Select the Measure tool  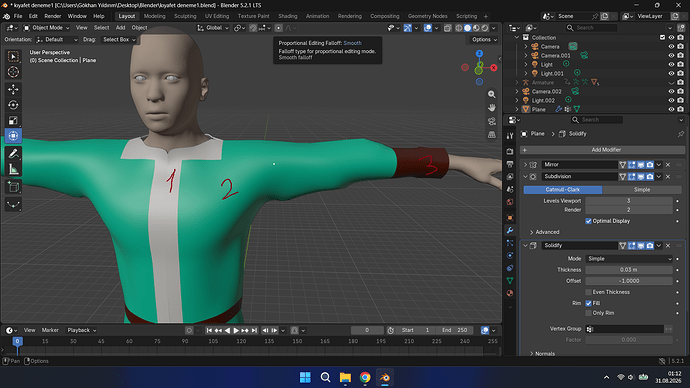(x=13, y=169)
